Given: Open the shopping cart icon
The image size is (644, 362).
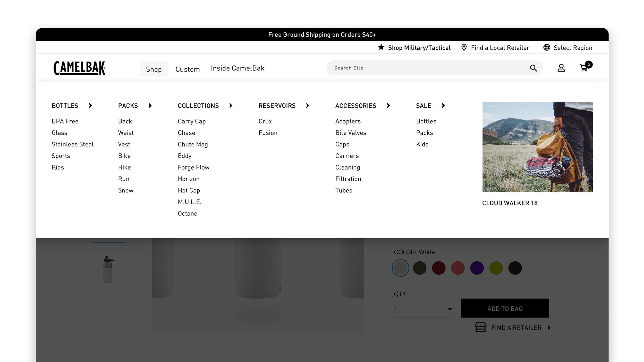Looking at the screenshot, I should pyautogui.click(x=583, y=68).
